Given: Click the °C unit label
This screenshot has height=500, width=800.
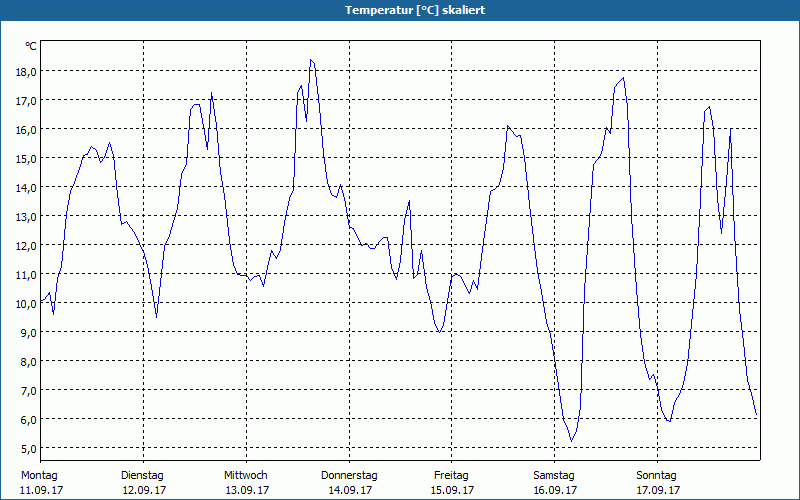Looking at the screenshot, I should pyautogui.click(x=31, y=46).
